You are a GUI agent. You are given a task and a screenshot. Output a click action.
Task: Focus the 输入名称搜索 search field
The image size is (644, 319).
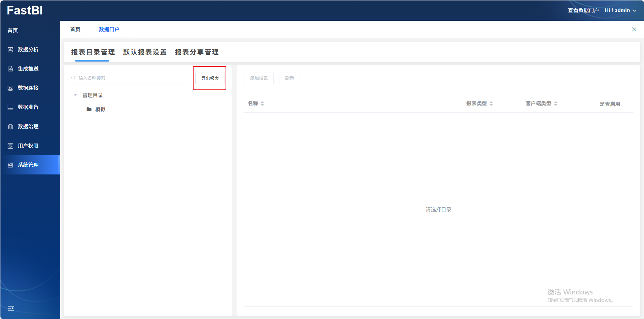(x=131, y=78)
